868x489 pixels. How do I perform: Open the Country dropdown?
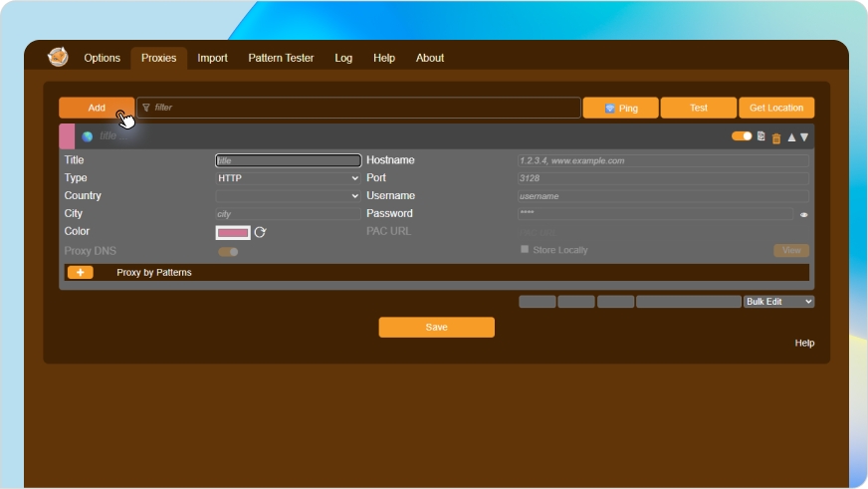point(288,196)
